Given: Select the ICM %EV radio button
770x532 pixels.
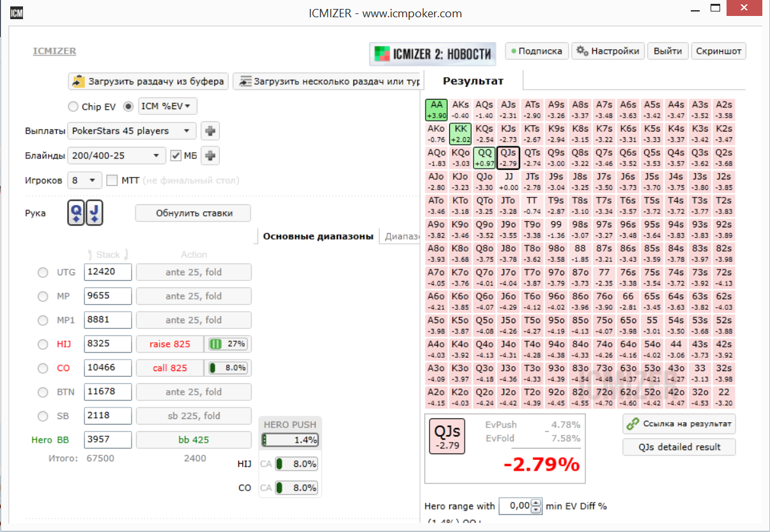Looking at the screenshot, I should [128, 107].
